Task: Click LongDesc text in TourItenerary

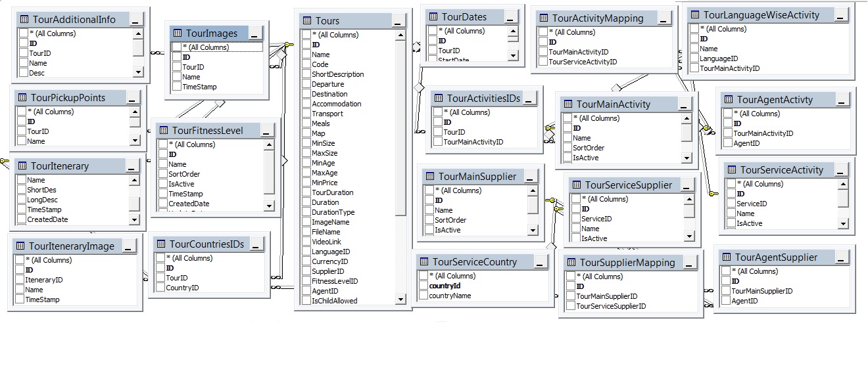Action: tap(42, 200)
